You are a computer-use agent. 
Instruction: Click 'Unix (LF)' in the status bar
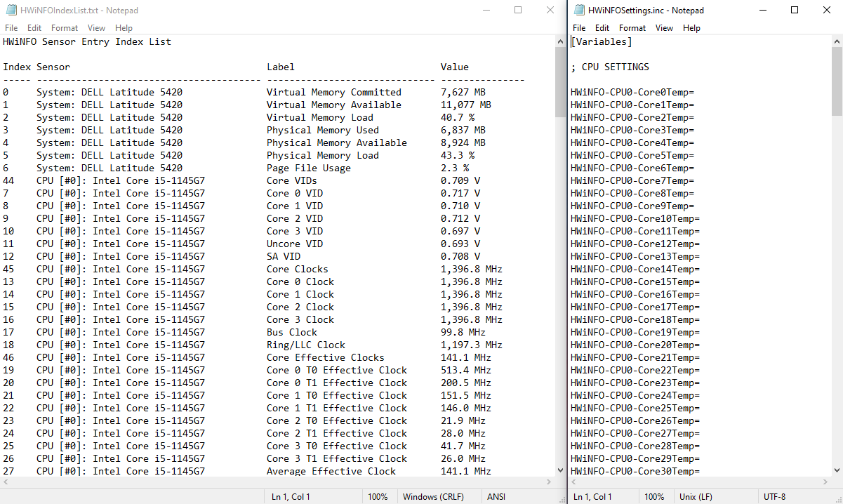click(x=696, y=496)
